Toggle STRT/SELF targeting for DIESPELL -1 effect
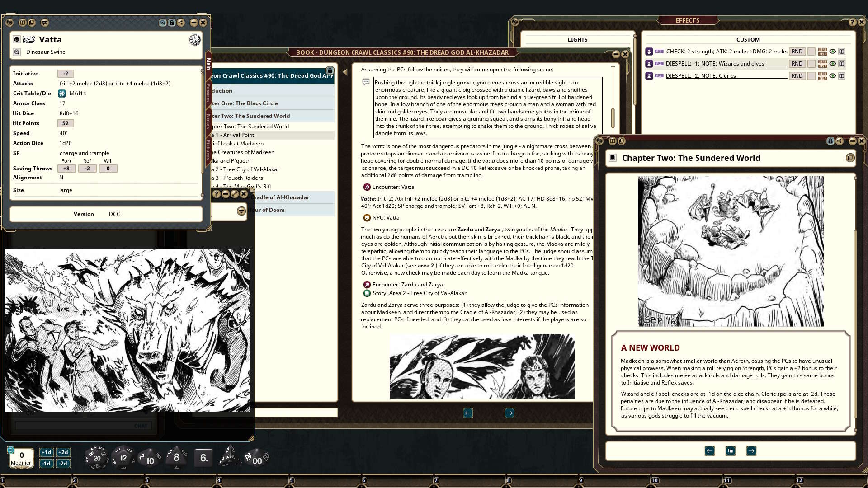Screen dimensions: 868x488 (x=822, y=64)
